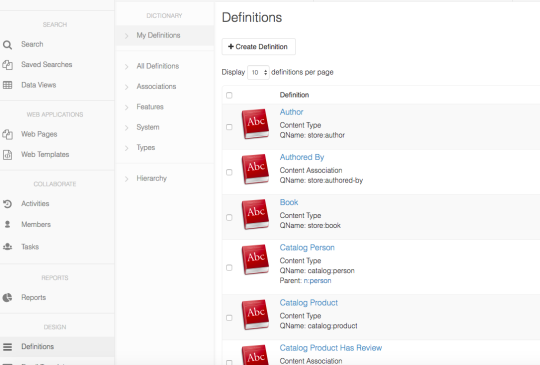This screenshot has width=540, height=365.
Task: Go to Saved Searches in sidebar
Action: (46, 64)
